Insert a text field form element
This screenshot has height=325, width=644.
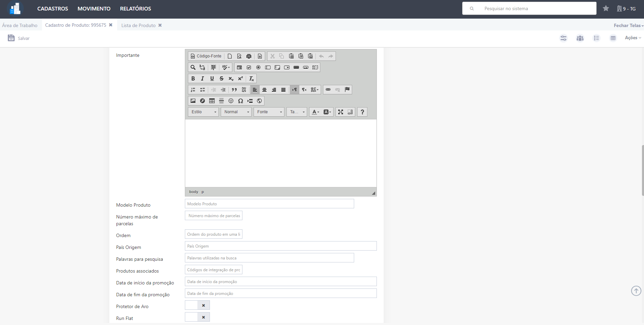click(268, 67)
